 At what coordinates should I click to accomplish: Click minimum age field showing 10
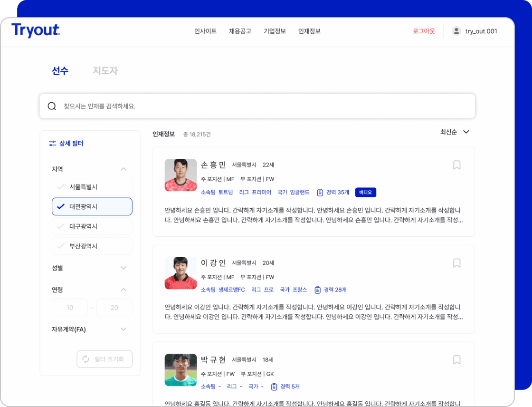(70, 308)
